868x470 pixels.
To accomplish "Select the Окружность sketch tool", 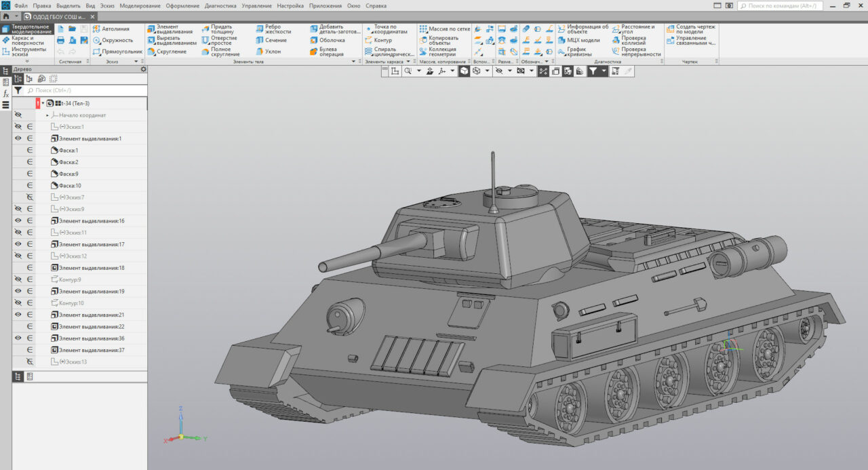I will [113, 41].
